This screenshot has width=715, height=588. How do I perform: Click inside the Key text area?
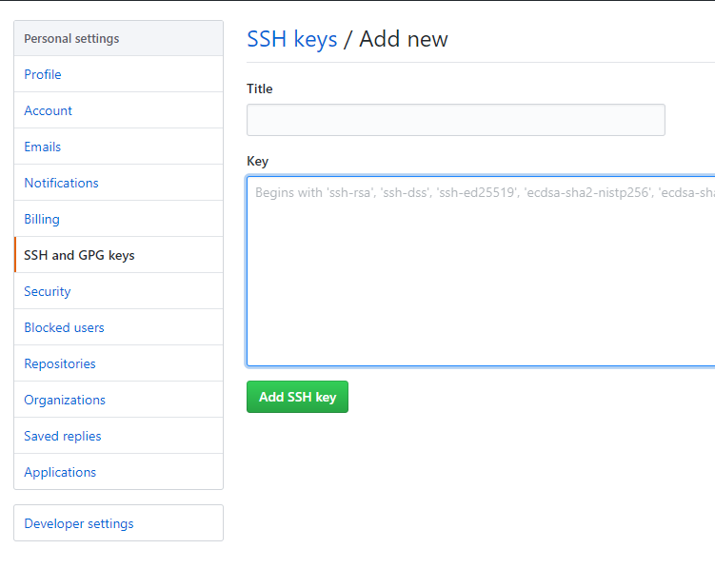481,271
